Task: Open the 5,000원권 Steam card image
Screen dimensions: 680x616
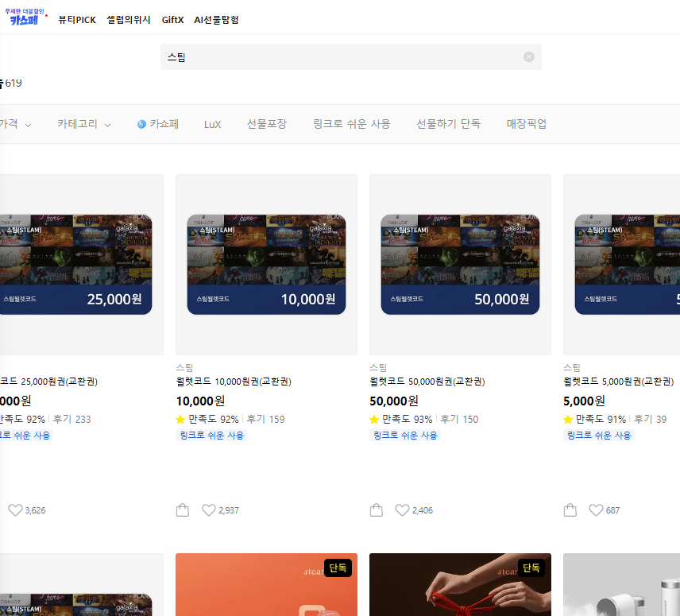Action: click(621, 265)
